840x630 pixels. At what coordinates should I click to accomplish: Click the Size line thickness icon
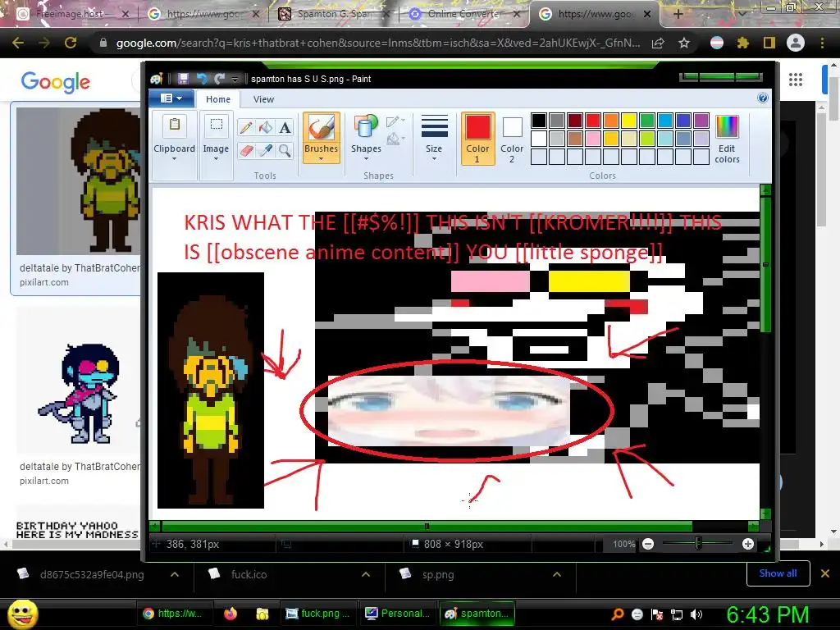434,127
